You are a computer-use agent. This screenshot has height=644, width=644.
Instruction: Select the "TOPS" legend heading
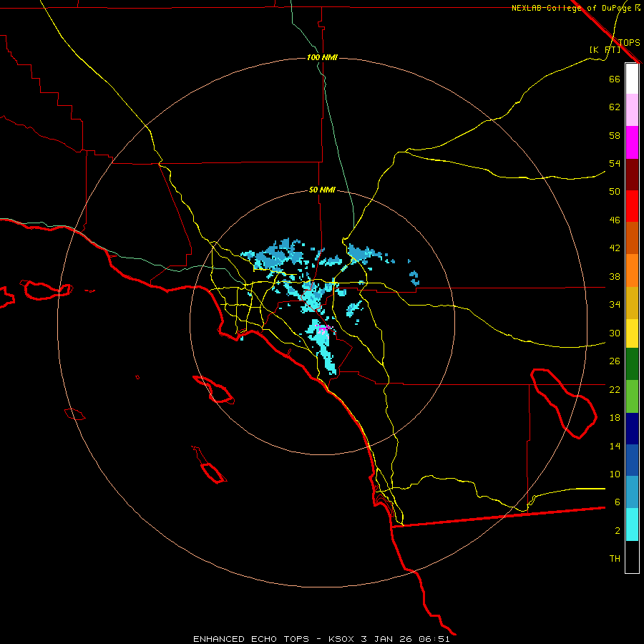coord(629,43)
